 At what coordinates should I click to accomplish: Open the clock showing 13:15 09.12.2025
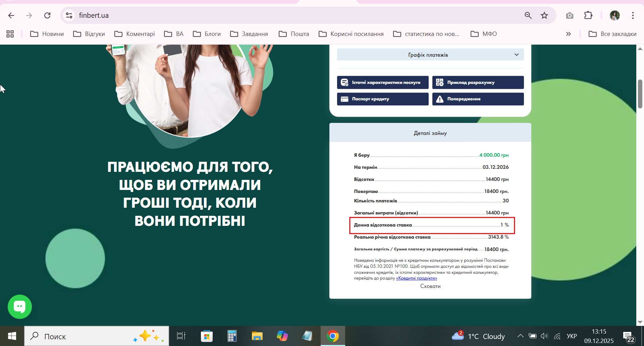pyautogui.click(x=599, y=336)
